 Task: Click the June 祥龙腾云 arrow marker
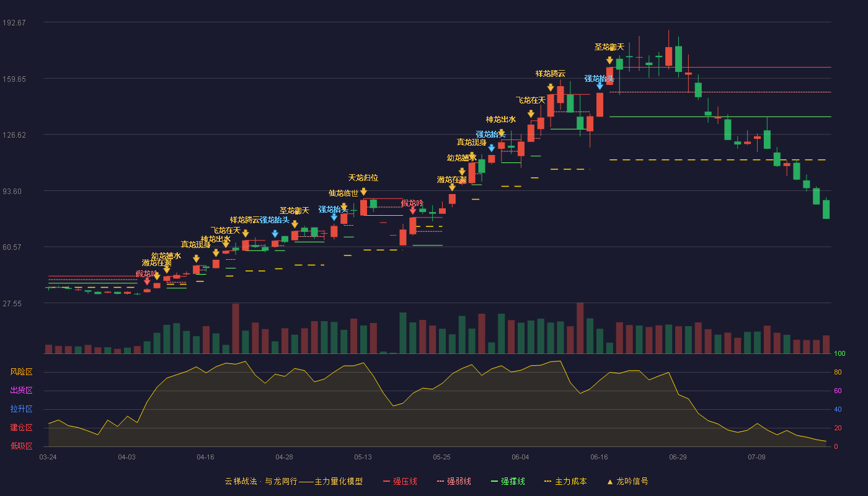coord(551,87)
